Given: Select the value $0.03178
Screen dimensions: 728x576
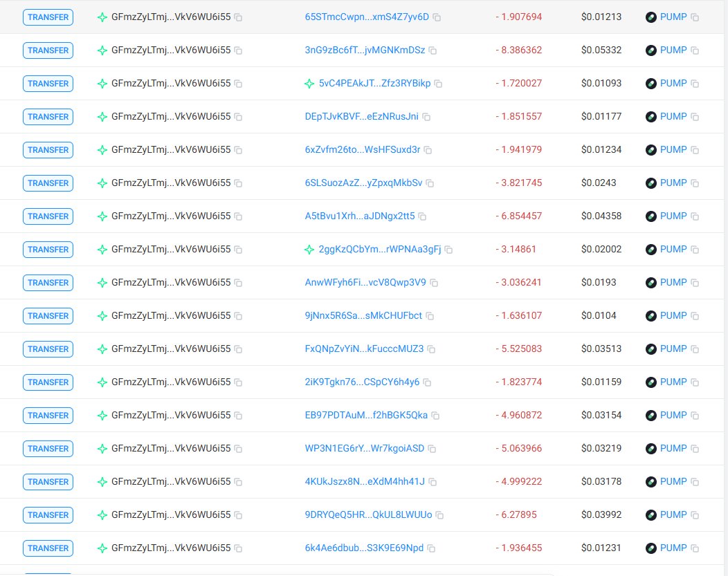Looking at the screenshot, I should point(601,481).
